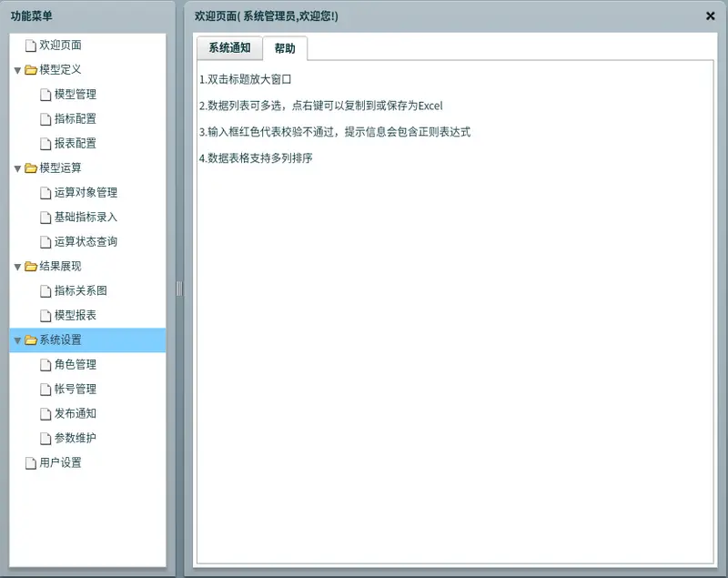Collapse the 模型运算 tree branch

tap(17, 167)
